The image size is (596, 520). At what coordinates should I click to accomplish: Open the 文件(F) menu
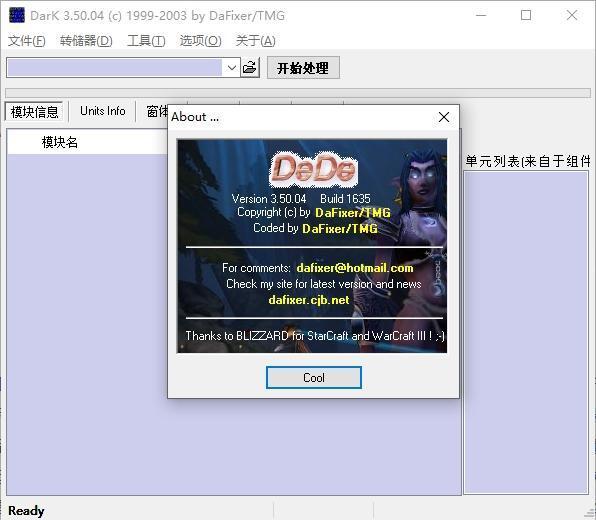(x=27, y=41)
